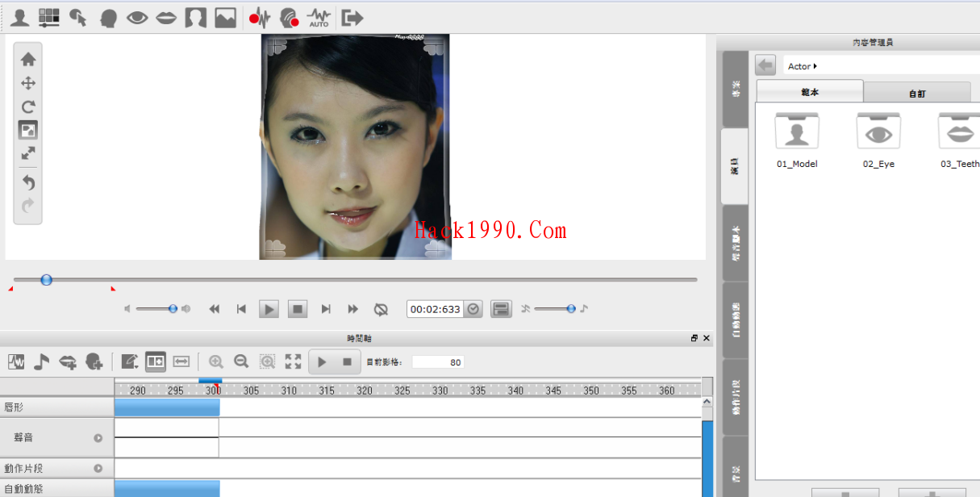Click the music note icon in timeline toolbar
980x497 pixels.
[x=42, y=362]
